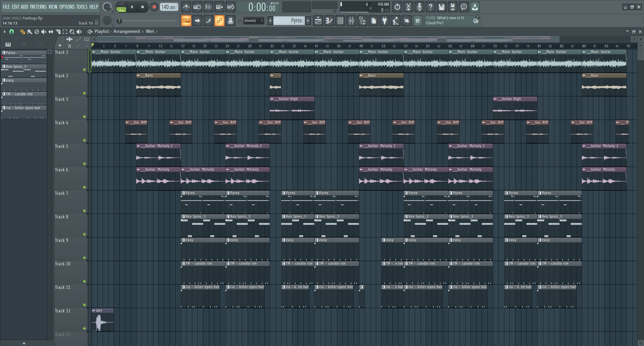Click the Stop transport button
This screenshot has height=346, width=644.
[143, 7]
